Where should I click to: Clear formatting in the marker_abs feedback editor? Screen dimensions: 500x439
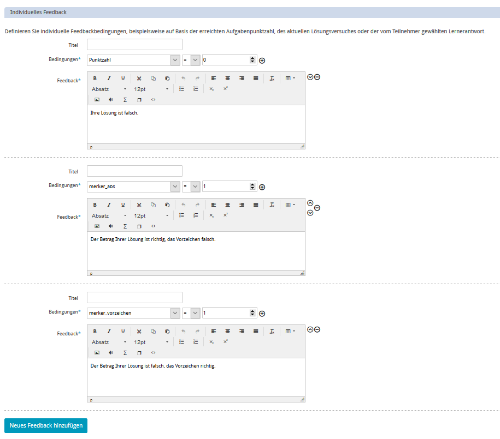point(272,205)
